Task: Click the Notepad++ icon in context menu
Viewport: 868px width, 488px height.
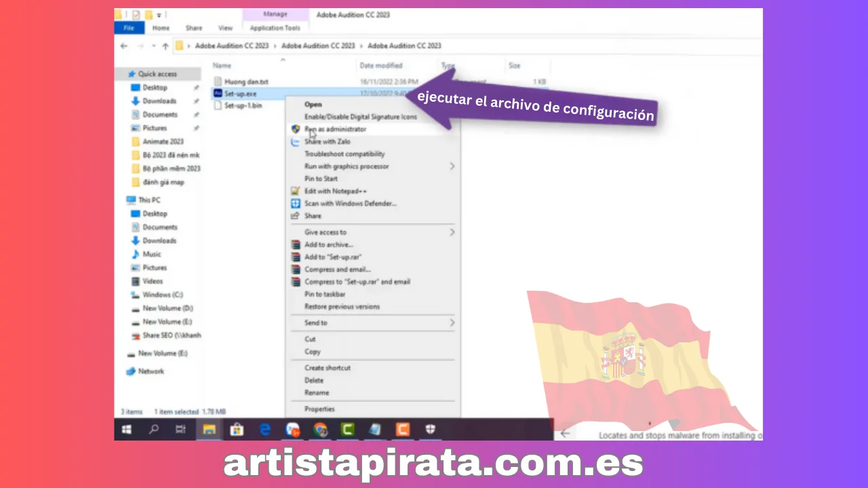Action: coord(295,191)
